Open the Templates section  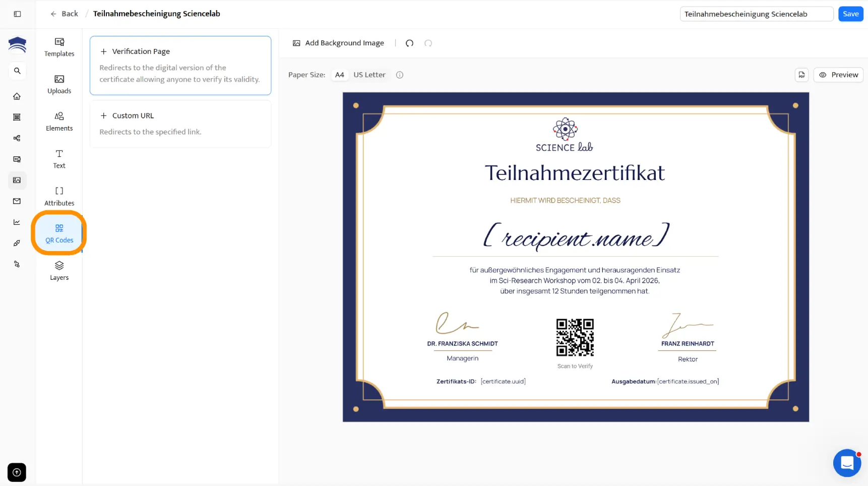pos(59,47)
